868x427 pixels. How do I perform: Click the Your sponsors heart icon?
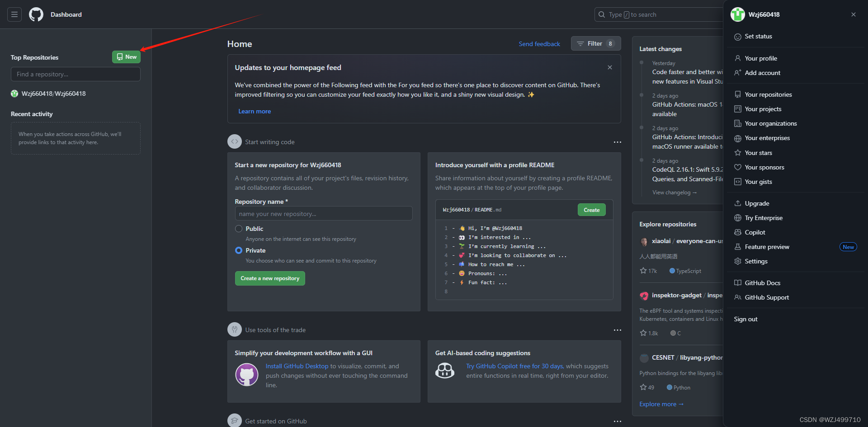point(738,167)
